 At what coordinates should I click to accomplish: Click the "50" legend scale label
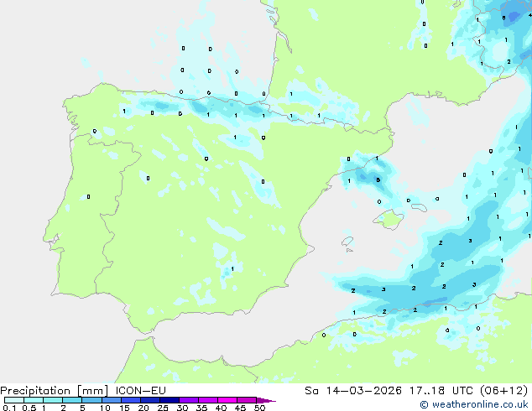coord(259,408)
